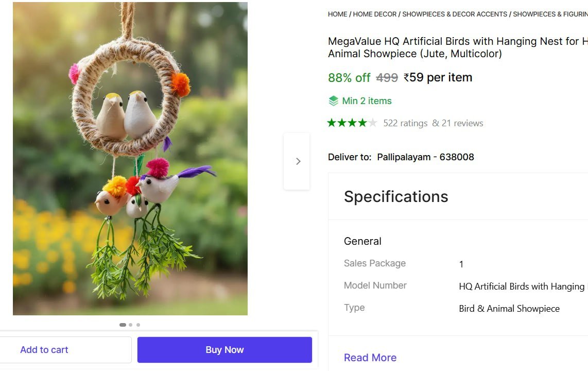Image resolution: width=588 pixels, height=371 pixels.
Task: Click the grey fifth rating star
Action: click(373, 123)
